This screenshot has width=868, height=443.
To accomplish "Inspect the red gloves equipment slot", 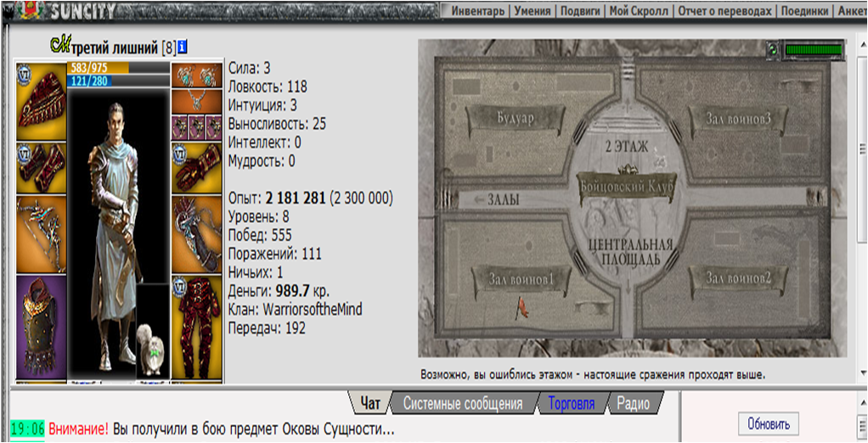I will click(x=196, y=168).
